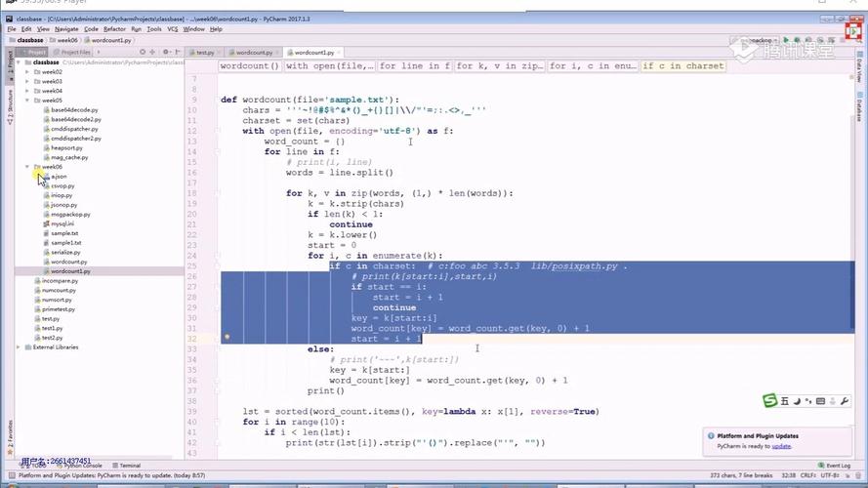Open the Structure tool window side tab

(10, 108)
